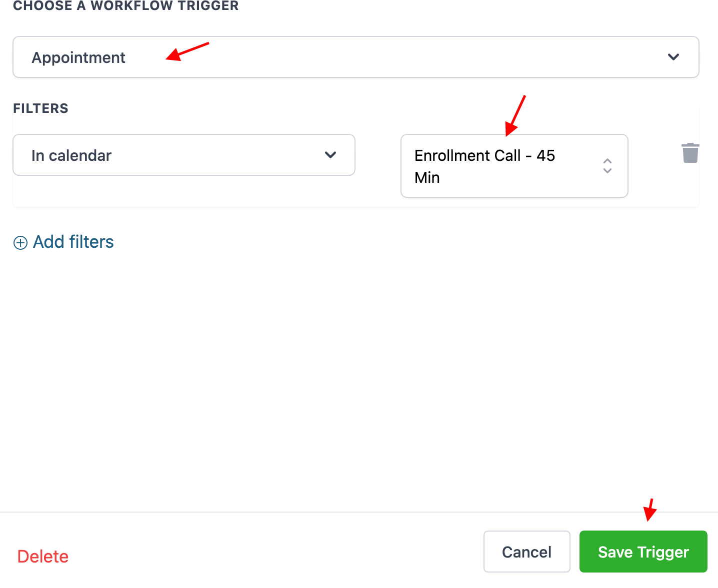718x588 pixels.
Task: Click the stepper arrows beside Enrollment Call - 45 Min
Action: pyautogui.click(x=607, y=166)
